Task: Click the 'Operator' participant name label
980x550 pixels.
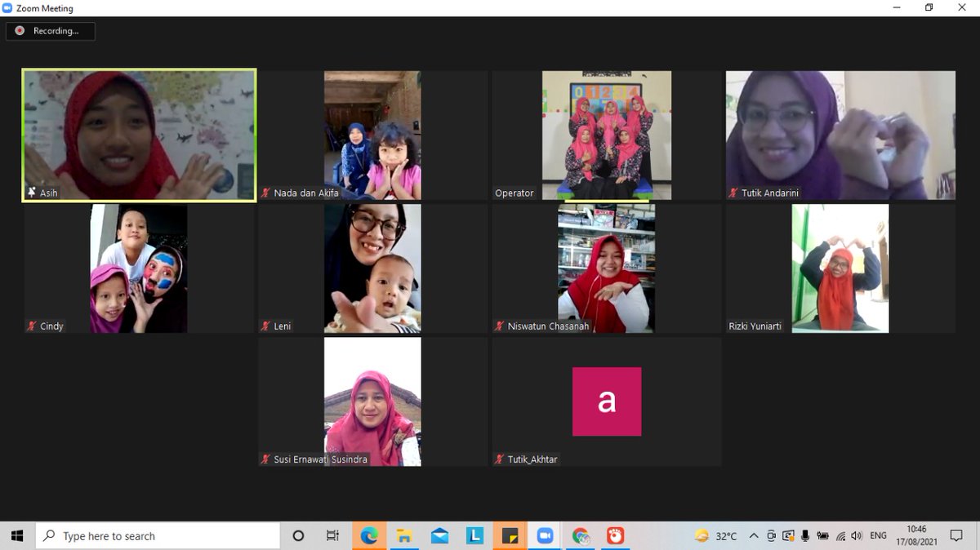Action: coord(514,193)
